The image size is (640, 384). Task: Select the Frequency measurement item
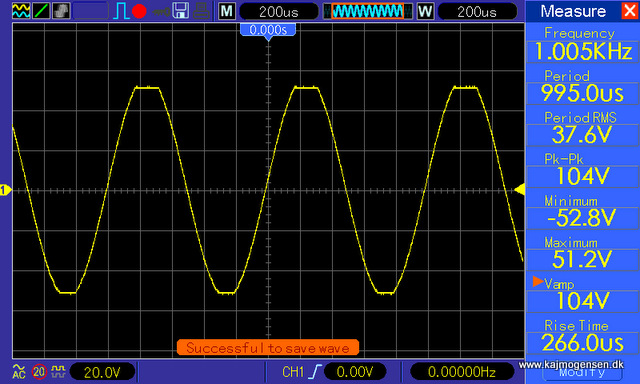click(x=582, y=44)
